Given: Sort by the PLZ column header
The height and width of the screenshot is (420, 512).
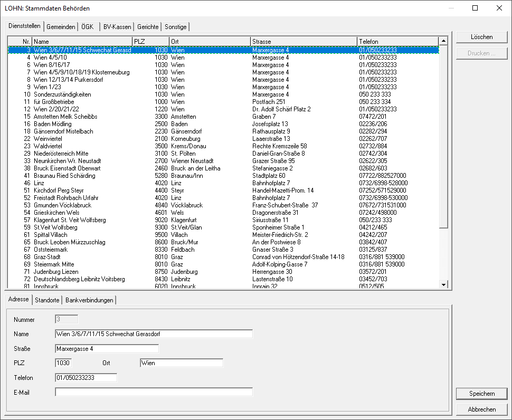Looking at the screenshot, I should 150,41.
